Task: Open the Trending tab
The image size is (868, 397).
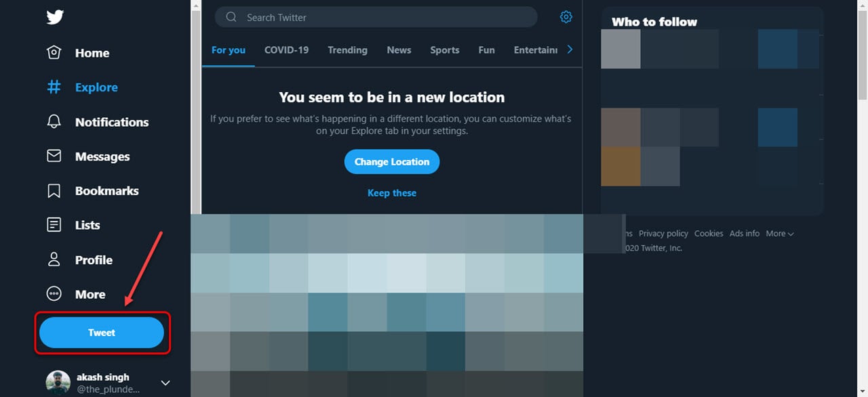Action: click(347, 50)
